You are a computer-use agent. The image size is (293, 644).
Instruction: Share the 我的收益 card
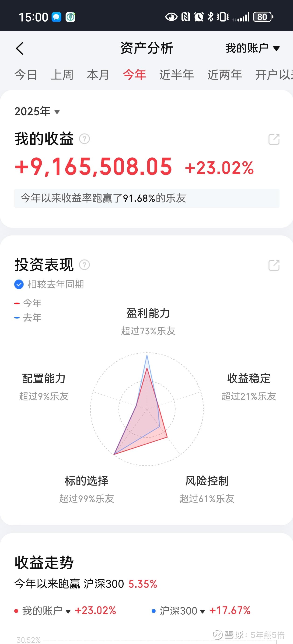tap(274, 139)
